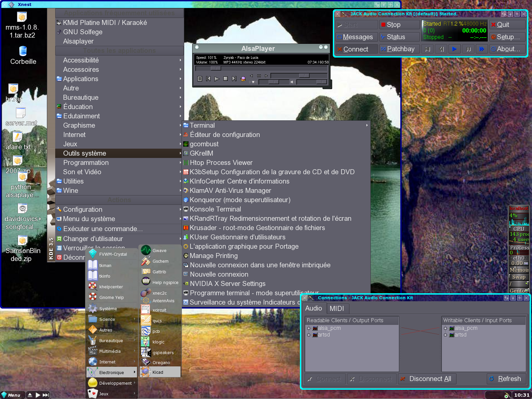532x399 pixels.
Task: Launch KMid Platine MIDI / Karaoké
Action: 119,23
